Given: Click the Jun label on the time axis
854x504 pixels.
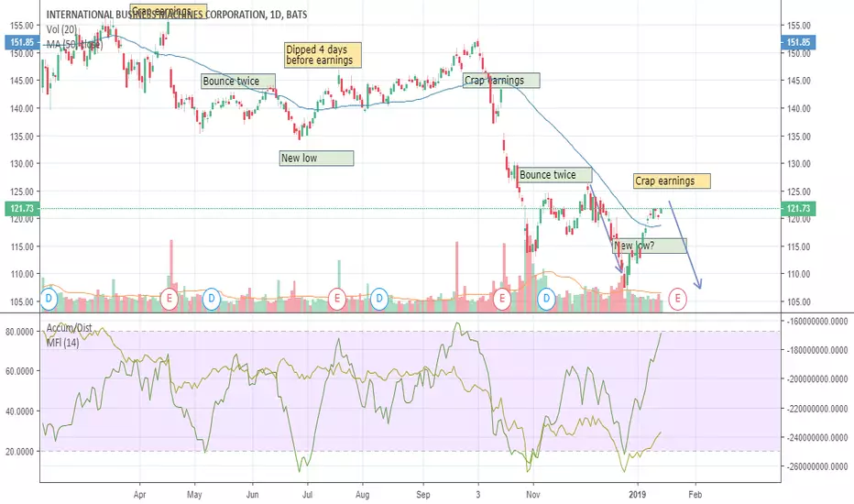Looking at the screenshot, I should point(252,495).
